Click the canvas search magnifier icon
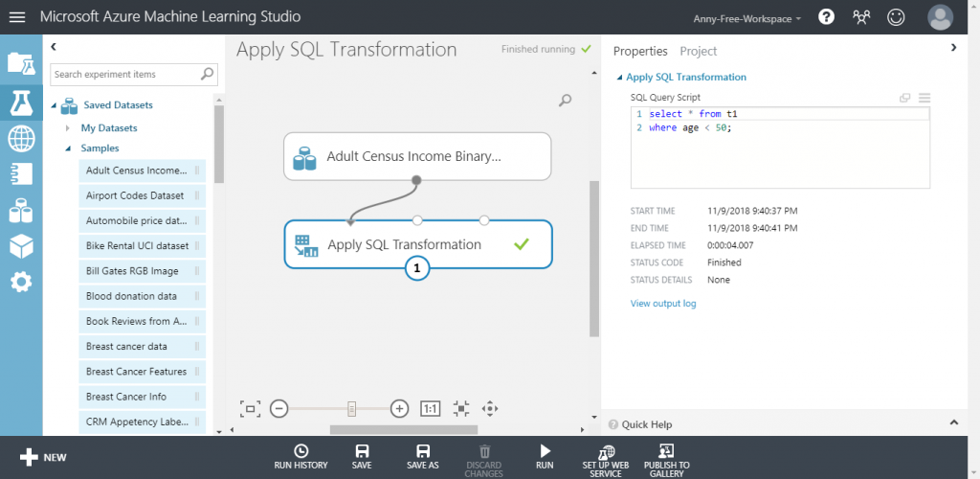 [565, 100]
